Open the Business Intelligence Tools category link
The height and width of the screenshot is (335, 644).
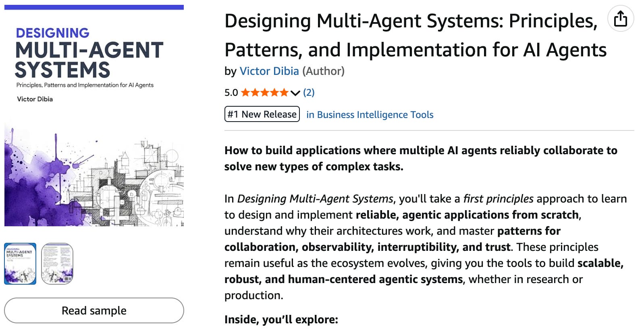(x=370, y=115)
